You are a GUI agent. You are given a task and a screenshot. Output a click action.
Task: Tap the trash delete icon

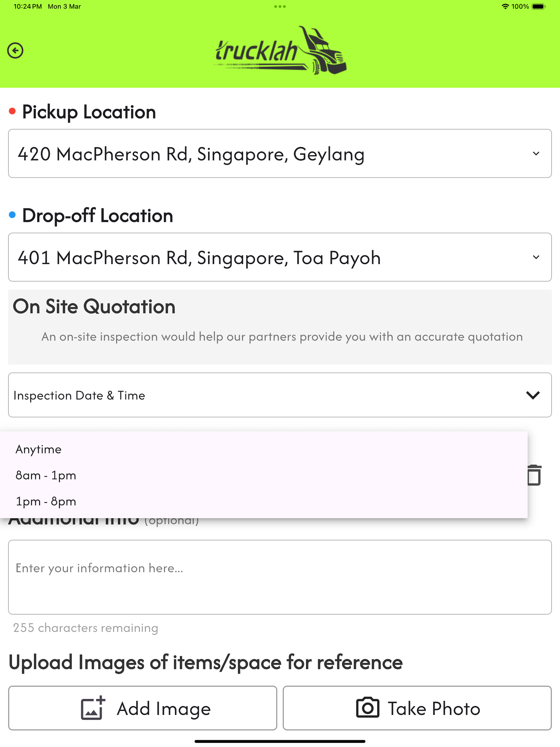click(x=534, y=475)
